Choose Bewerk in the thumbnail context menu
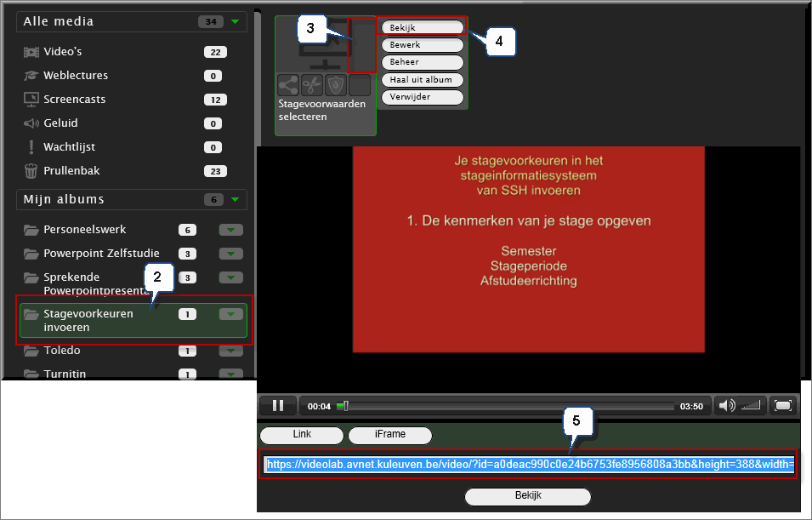Screen dimensions: 812x520 click(423, 45)
